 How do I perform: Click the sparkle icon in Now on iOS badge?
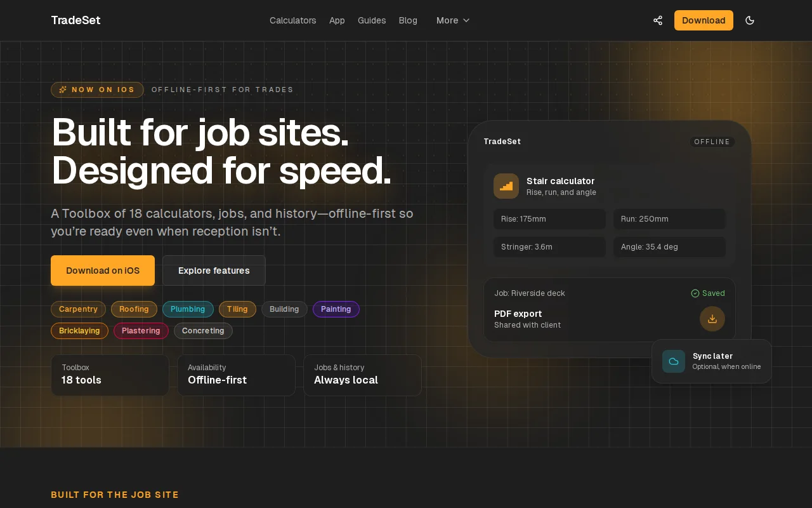click(63, 90)
